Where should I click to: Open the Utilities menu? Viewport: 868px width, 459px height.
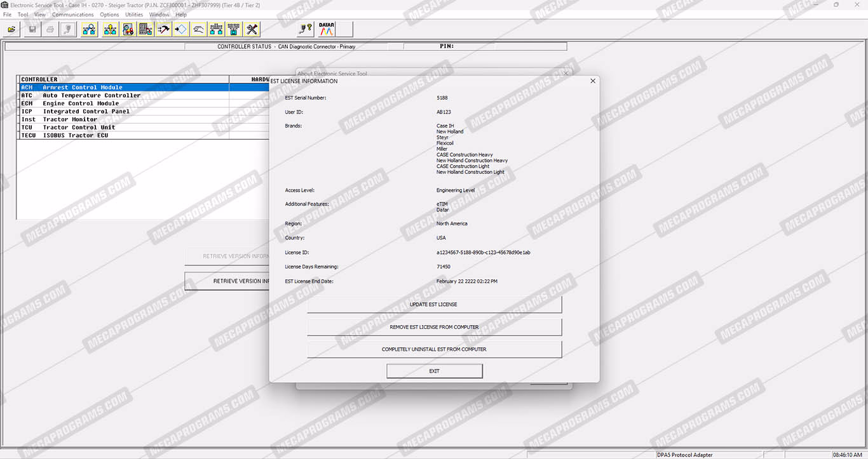tap(134, 15)
